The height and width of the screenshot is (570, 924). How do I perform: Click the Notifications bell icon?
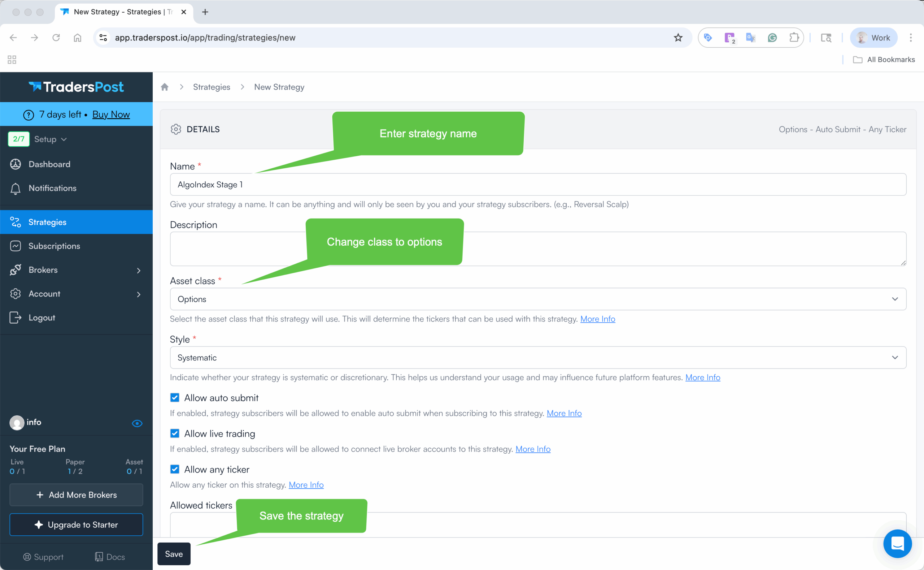[16, 189]
